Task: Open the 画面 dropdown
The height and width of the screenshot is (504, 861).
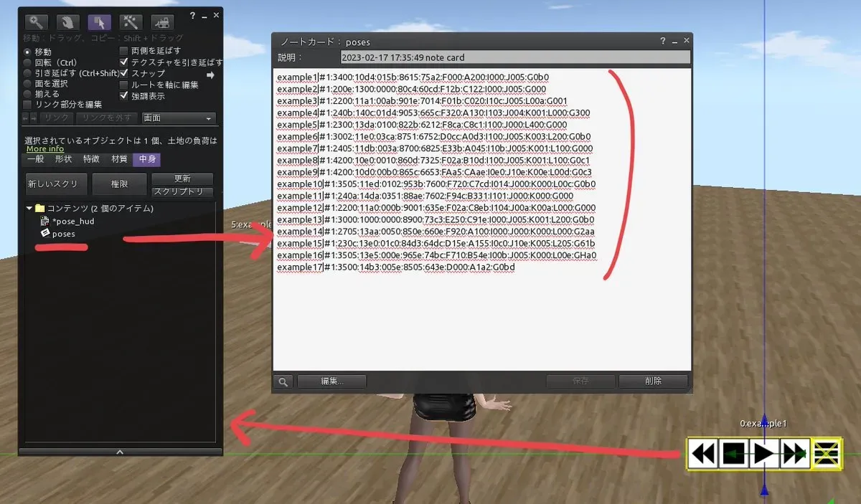Action: [179, 118]
